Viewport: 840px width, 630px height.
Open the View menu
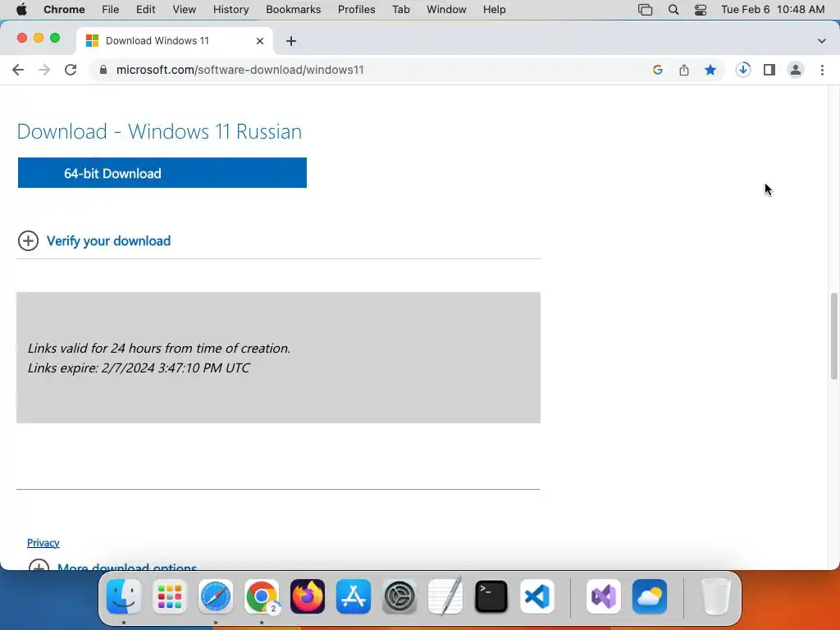tap(185, 10)
